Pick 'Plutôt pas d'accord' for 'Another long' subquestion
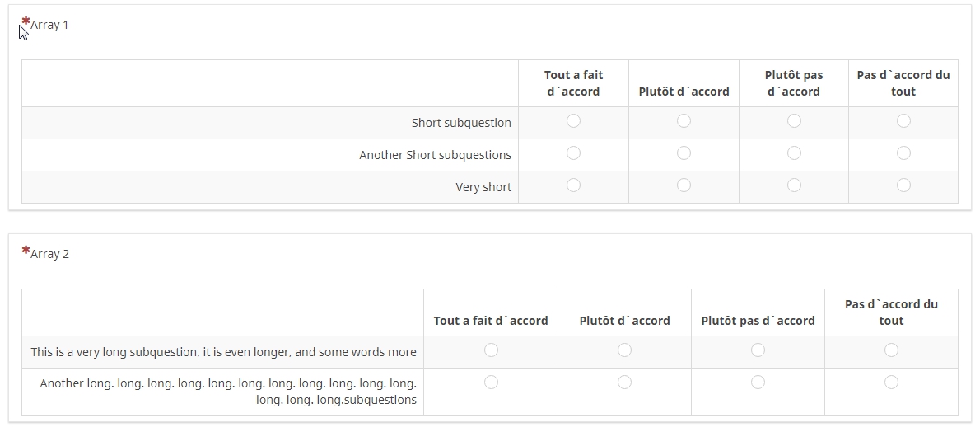This screenshot has width=980, height=432. [x=758, y=383]
